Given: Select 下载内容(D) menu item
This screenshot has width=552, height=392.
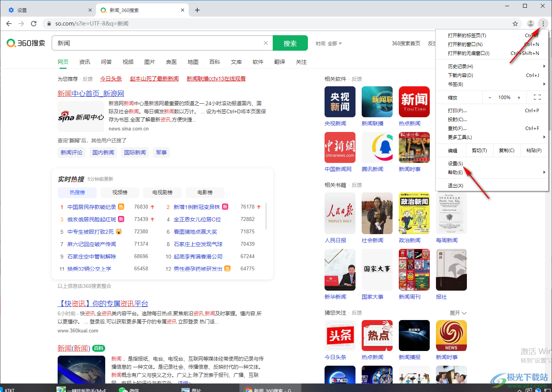Looking at the screenshot, I should [492, 75].
